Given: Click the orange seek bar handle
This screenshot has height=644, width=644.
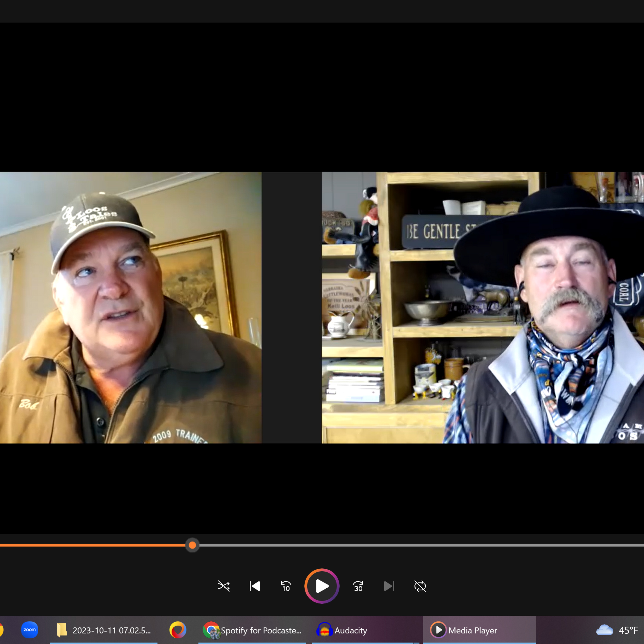Looking at the screenshot, I should (x=192, y=545).
